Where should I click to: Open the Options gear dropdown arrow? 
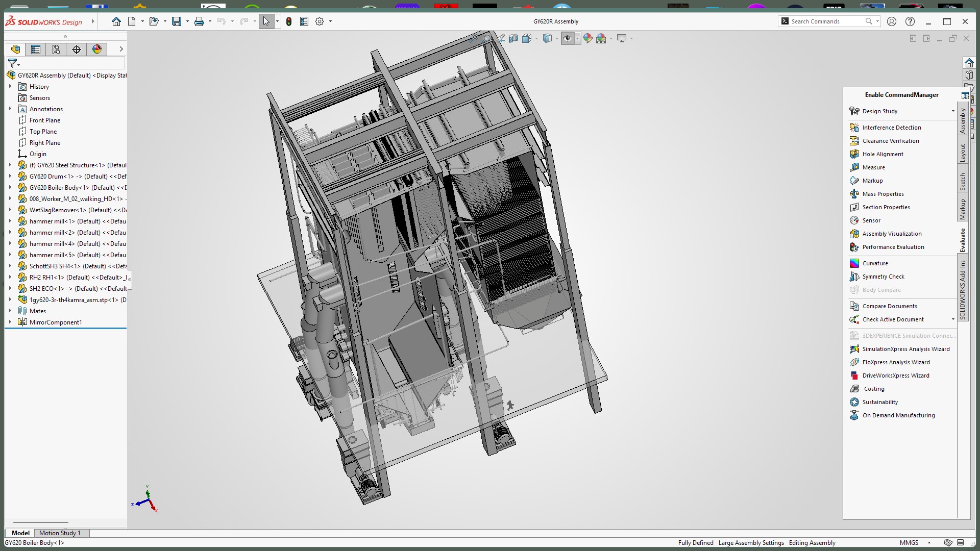coord(330,21)
